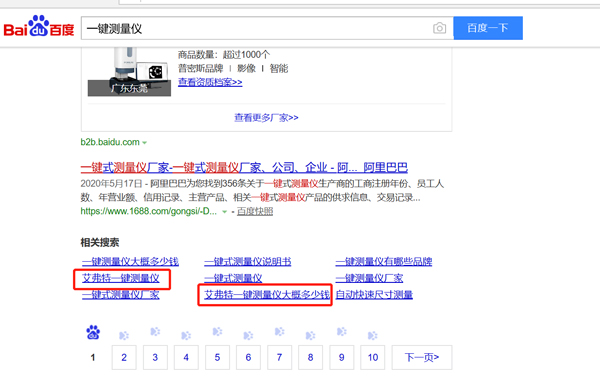The image size is (600, 383).
Task: Click the paw icon above page 3
Action: pyautogui.click(x=155, y=331)
